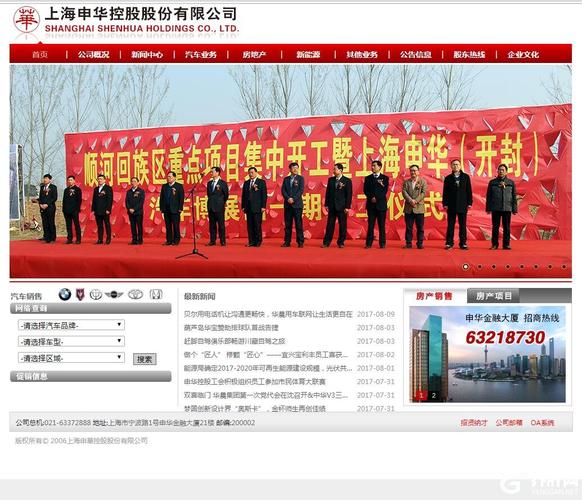Switch to slide 2 of the building banner

click(434, 396)
